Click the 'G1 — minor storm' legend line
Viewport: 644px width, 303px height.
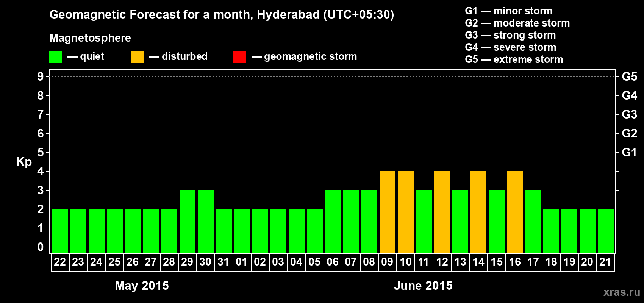tap(509, 11)
